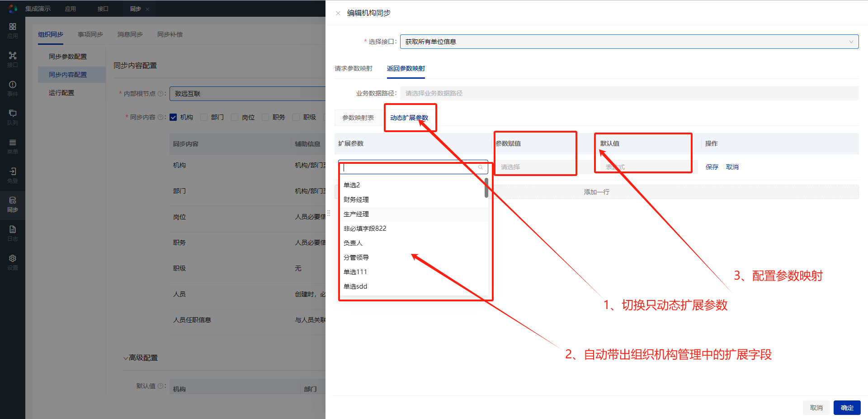This screenshot has width=868, height=419.
Task: Switch to the 事项同步 tab
Action: [90, 34]
